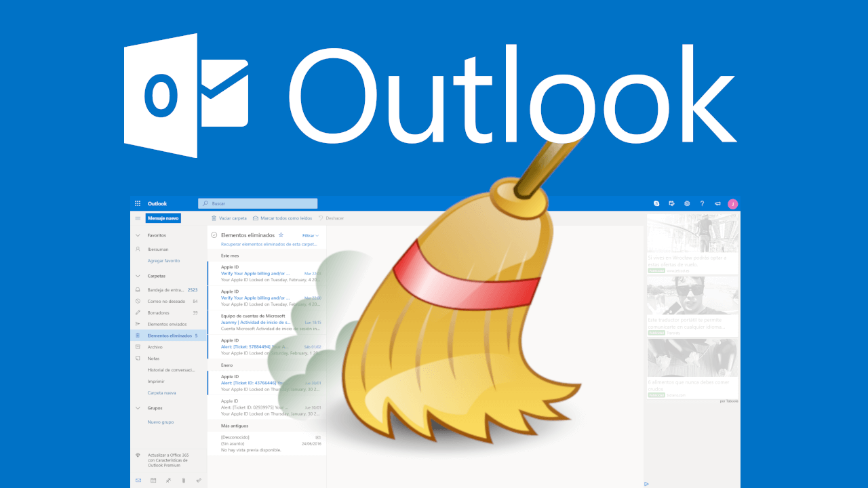Open the Borradores folder
The image size is (868, 488).
tap(169, 312)
